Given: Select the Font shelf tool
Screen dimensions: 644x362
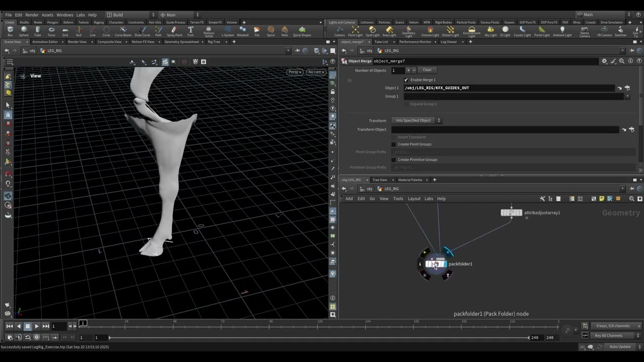Looking at the screenshot, I should point(191,31).
